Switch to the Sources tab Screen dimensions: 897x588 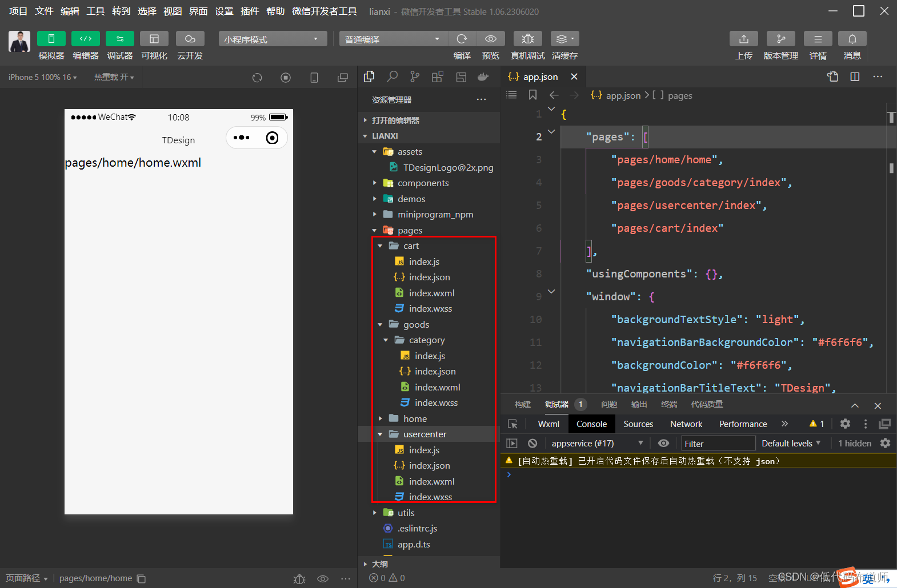pos(638,424)
